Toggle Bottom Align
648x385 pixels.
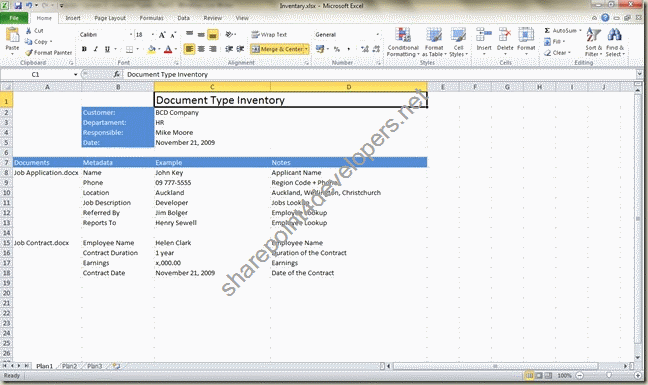(x=213, y=35)
